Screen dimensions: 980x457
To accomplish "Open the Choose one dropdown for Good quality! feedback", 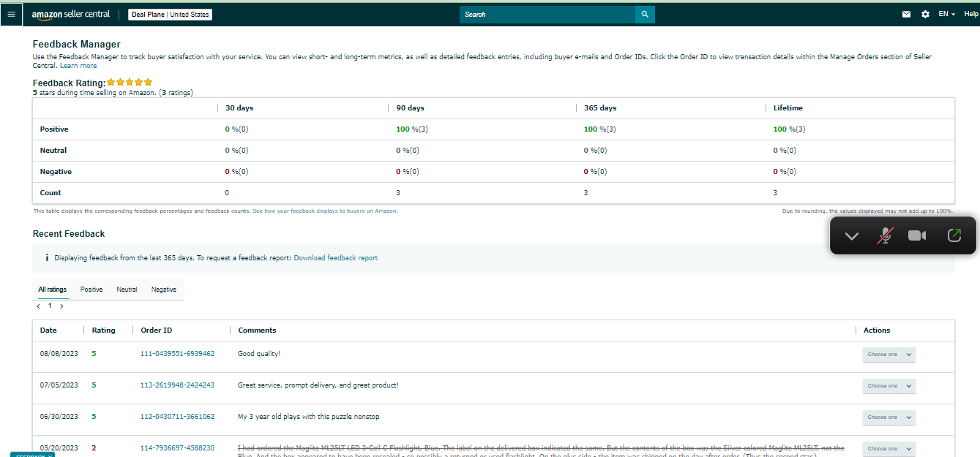I will (x=889, y=355).
